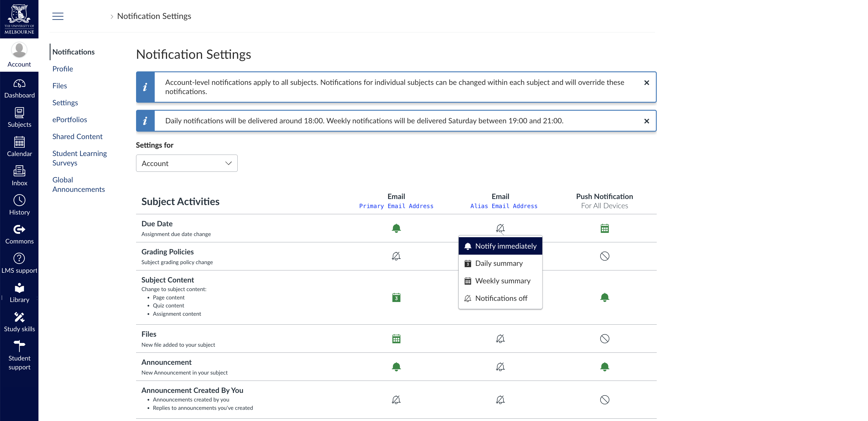Open Student Learning Surveys link
The height and width of the screenshot is (421, 868).
tap(80, 158)
